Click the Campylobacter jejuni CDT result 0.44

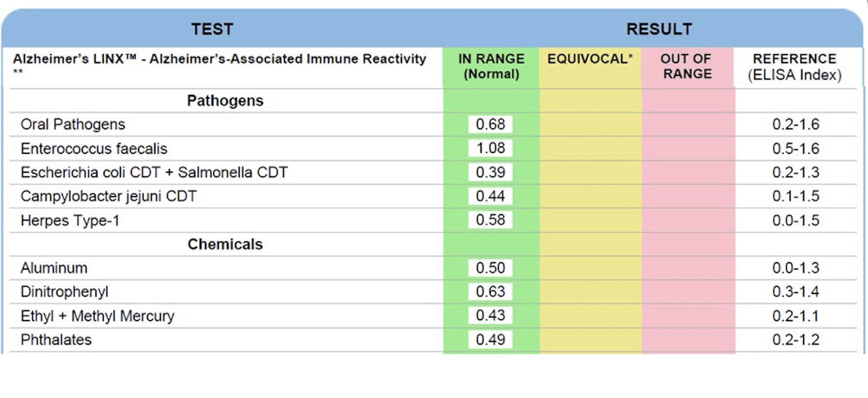coord(491,196)
